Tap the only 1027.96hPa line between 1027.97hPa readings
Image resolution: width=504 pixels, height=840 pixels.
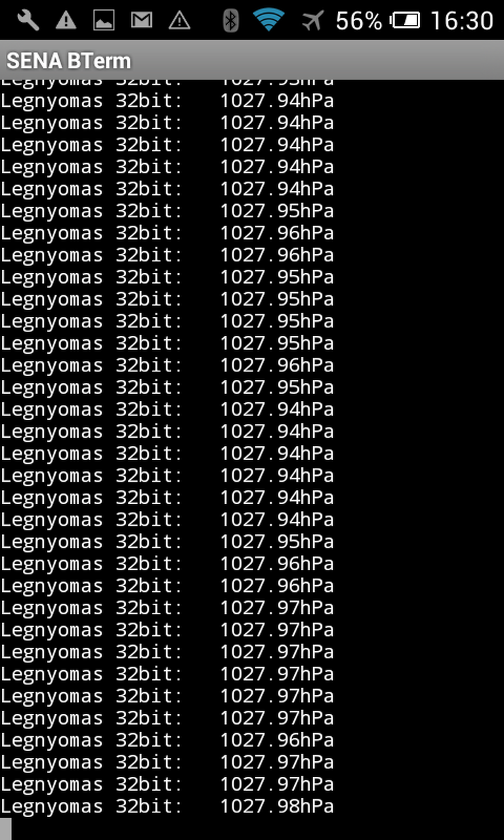[167, 740]
